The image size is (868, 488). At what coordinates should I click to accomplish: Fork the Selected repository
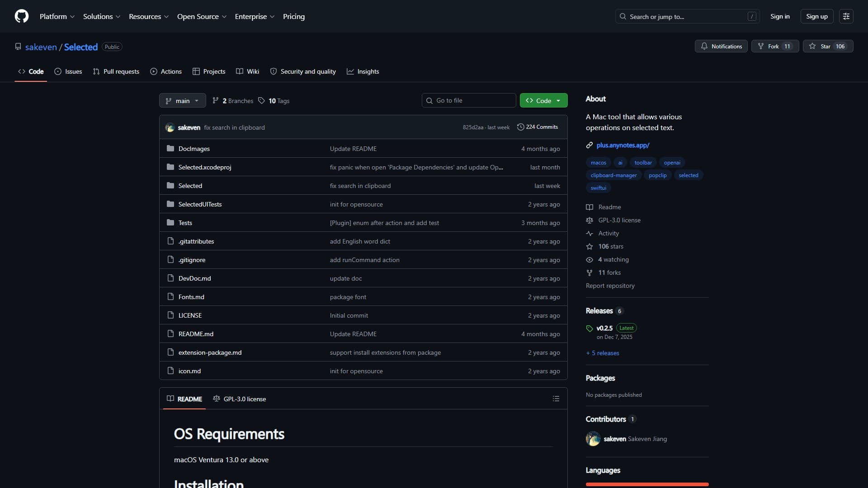(x=775, y=46)
